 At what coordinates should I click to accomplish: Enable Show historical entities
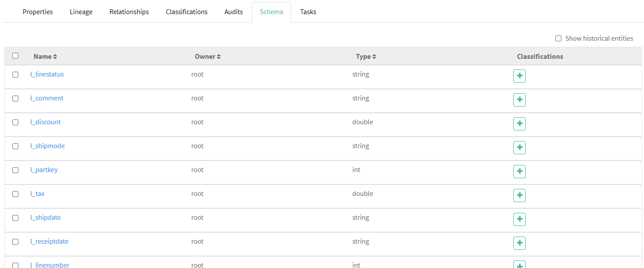click(x=559, y=38)
